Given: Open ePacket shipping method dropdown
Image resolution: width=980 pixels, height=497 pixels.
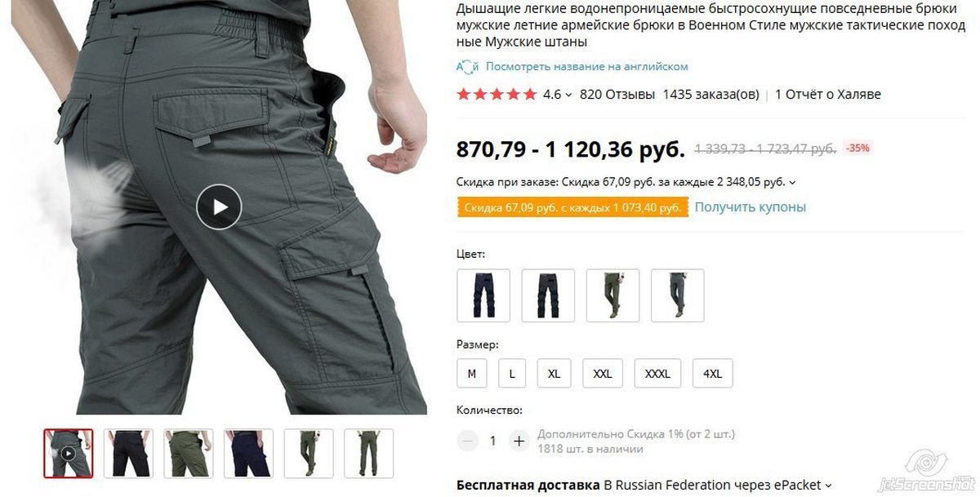Looking at the screenshot, I should tap(828, 486).
